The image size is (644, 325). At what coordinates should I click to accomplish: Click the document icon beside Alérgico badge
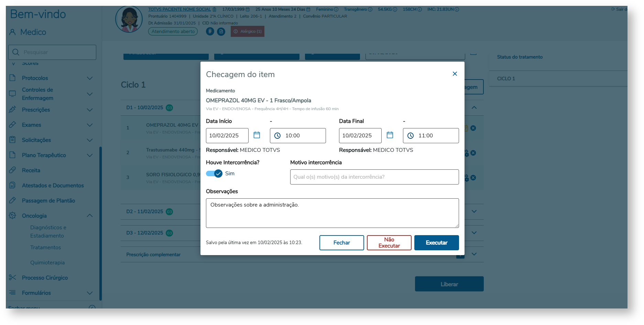(x=221, y=31)
